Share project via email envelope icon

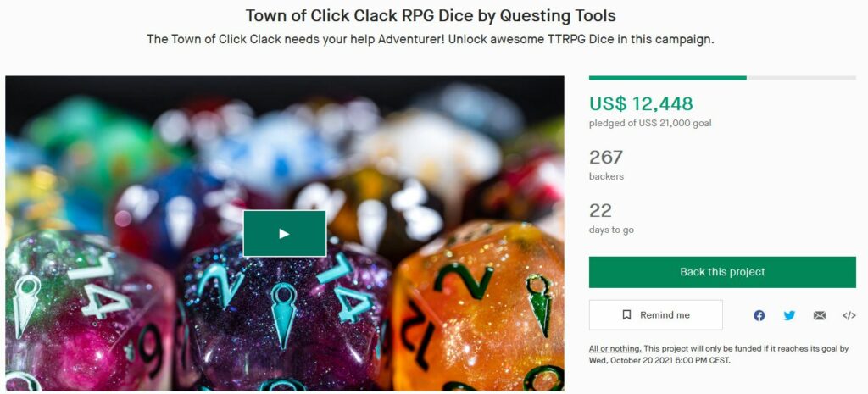pos(820,315)
